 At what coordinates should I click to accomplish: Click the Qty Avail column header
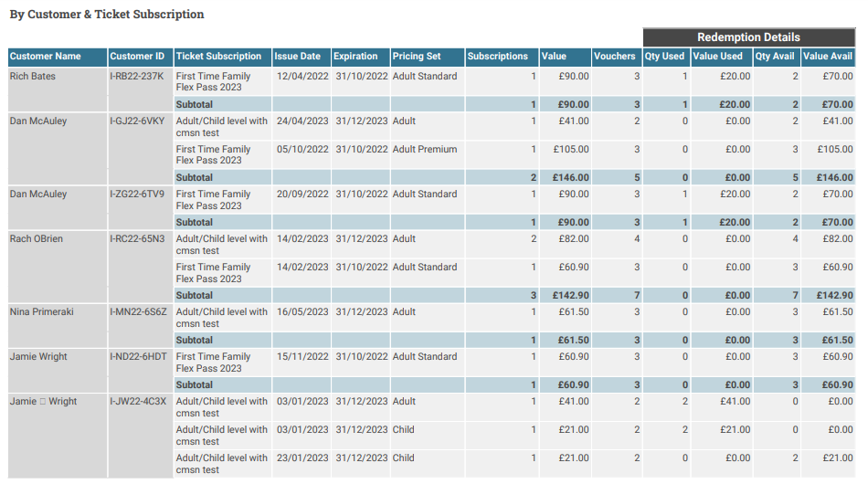pyautogui.click(x=777, y=57)
